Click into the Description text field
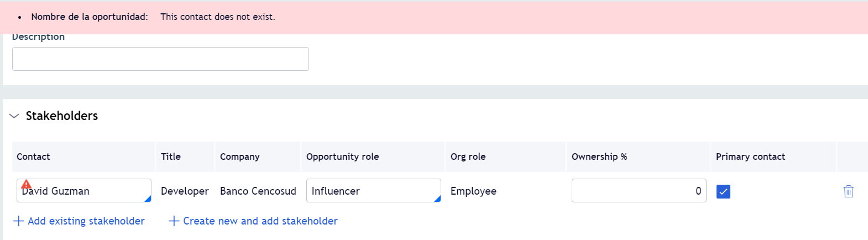This screenshot has height=240, width=868. pos(160,59)
